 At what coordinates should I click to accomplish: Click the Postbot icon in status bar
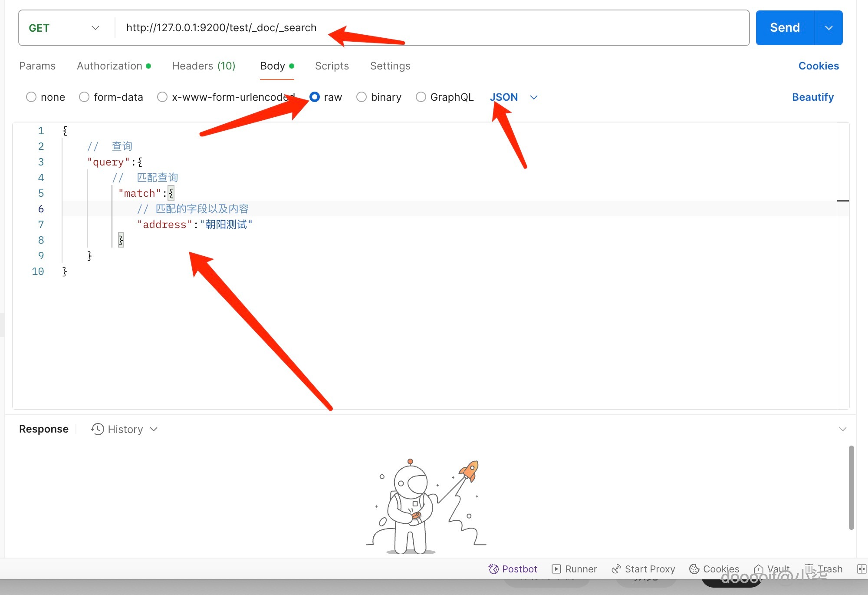point(493,569)
